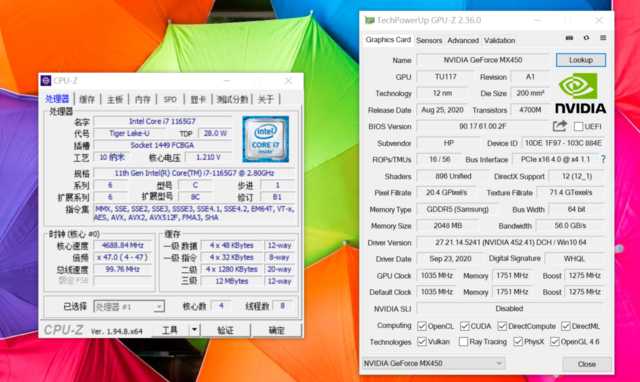
Task: Open the tools button dropdown arrow
Action: click(x=195, y=329)
